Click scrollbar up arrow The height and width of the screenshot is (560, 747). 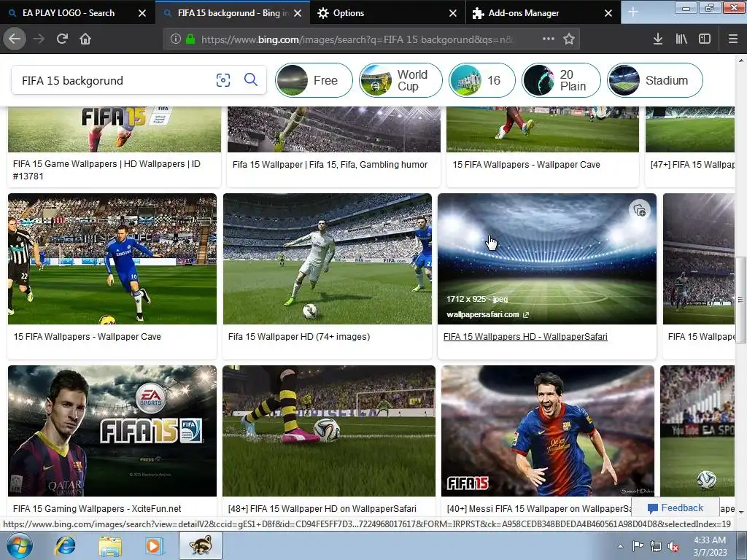pyautogui.click(x=740, y=61)
